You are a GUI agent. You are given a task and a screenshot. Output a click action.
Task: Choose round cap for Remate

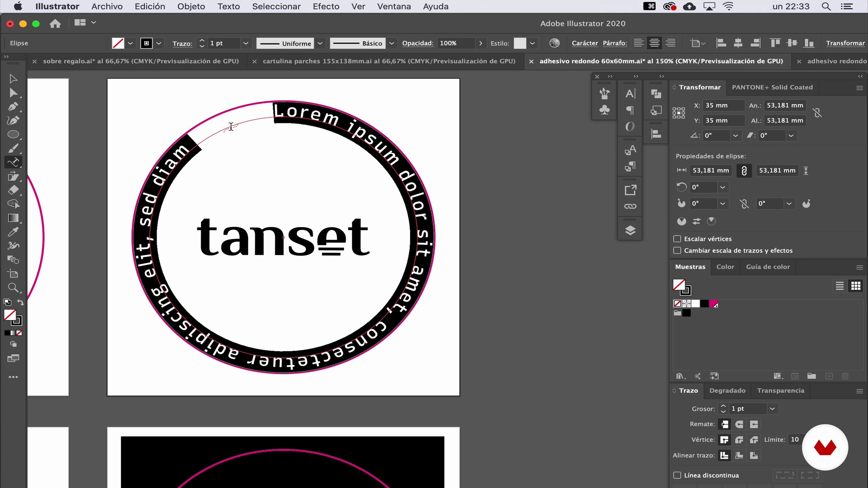tap(739, 424)
